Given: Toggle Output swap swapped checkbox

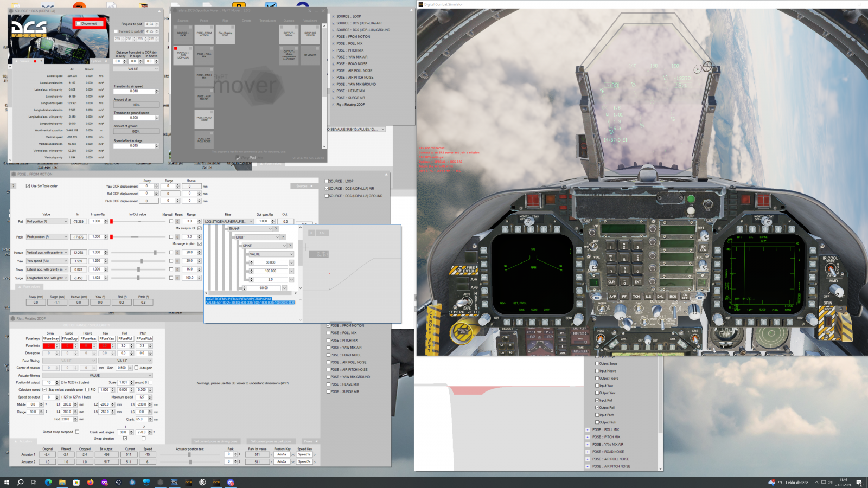Looking at the screenshot, I should click(77, 432).
